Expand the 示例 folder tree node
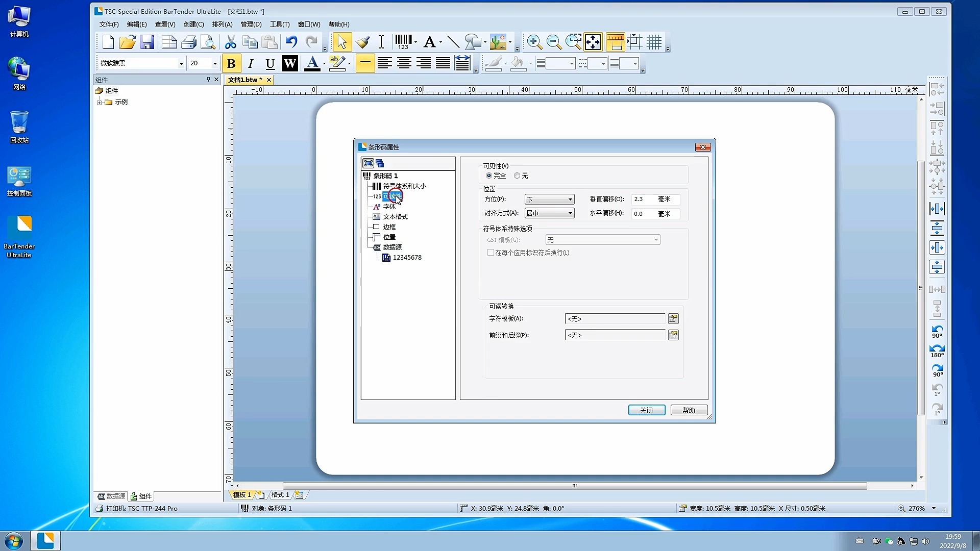Image resolution: width=980 pixels, height=551 pixels. (x=99, y=102)
